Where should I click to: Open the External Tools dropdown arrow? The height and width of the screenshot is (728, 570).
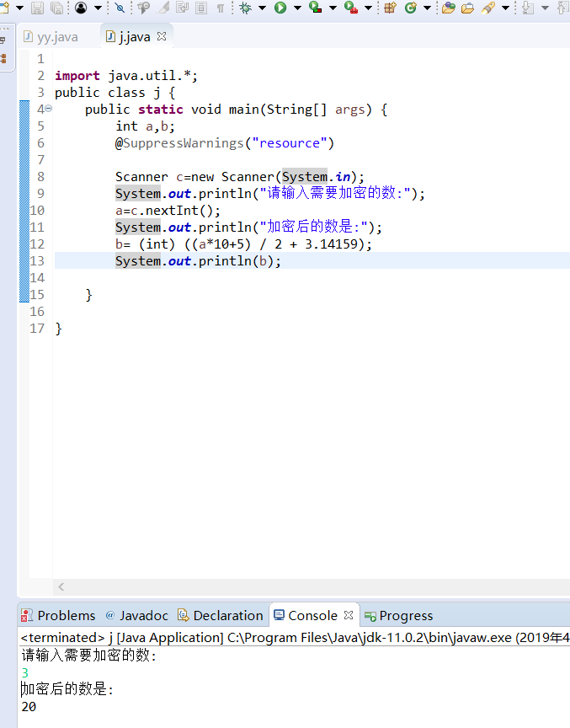(x=368, y=8)
